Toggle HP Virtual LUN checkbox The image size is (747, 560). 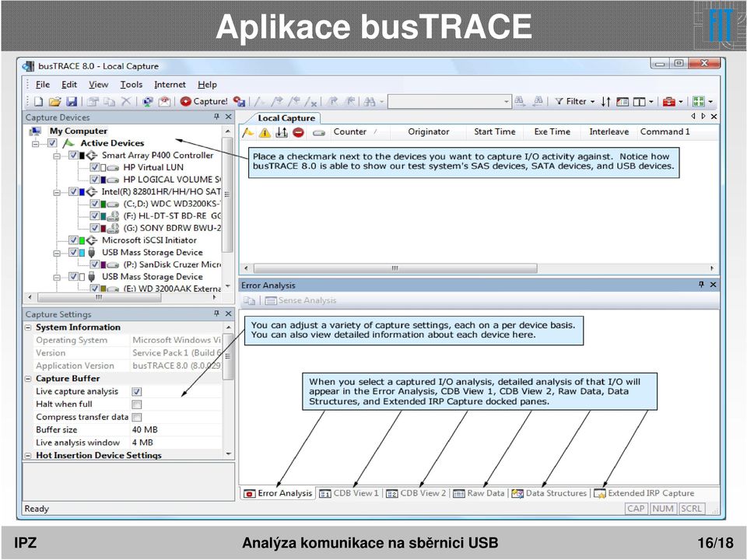[x=94, y=167]
